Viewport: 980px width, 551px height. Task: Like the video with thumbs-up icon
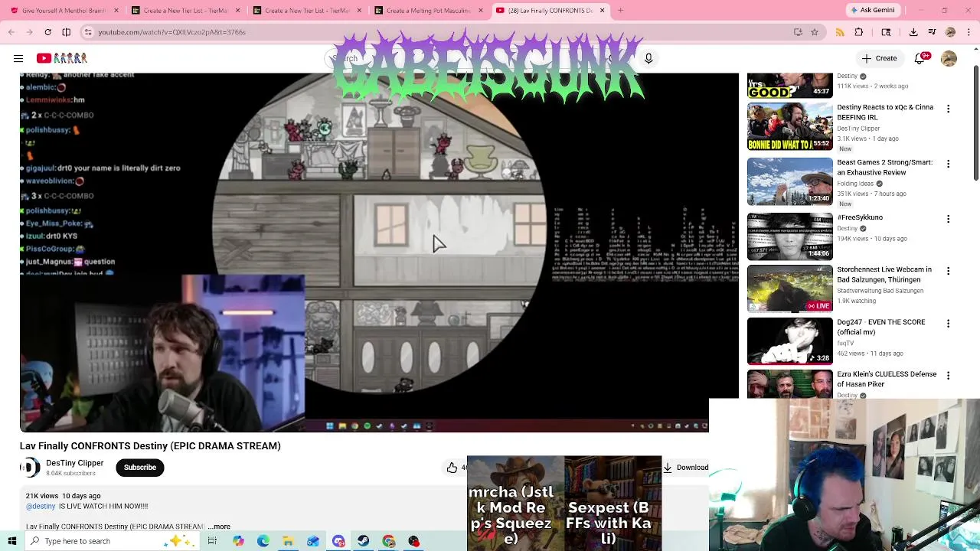(452, 468)
